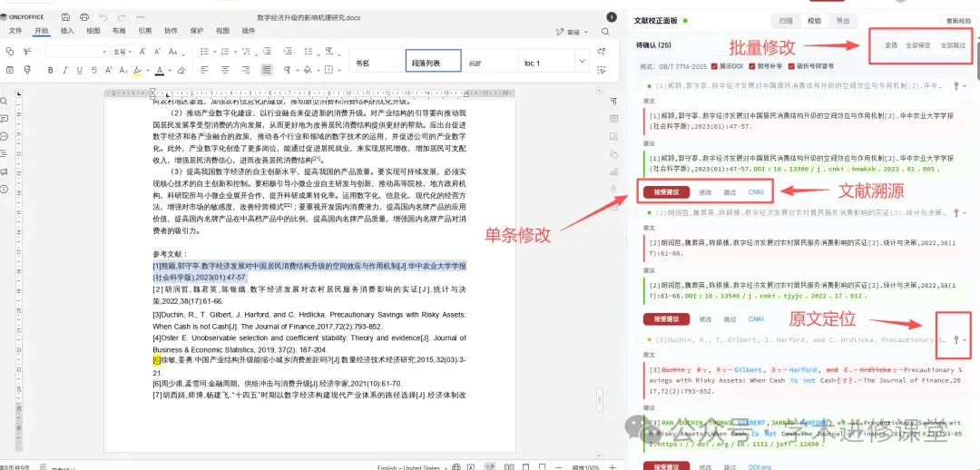This screenshot has height=470, width=980.
Task: Toggle underline formatting
Action: coord(79,70)
